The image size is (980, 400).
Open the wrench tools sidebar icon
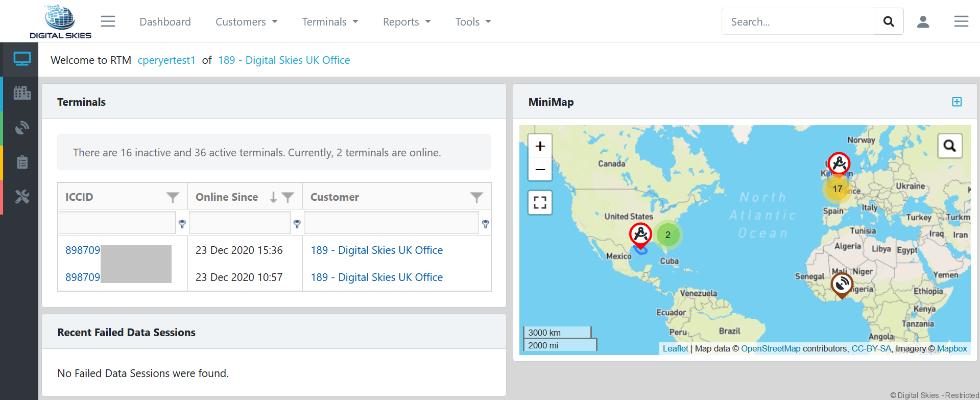22,197
